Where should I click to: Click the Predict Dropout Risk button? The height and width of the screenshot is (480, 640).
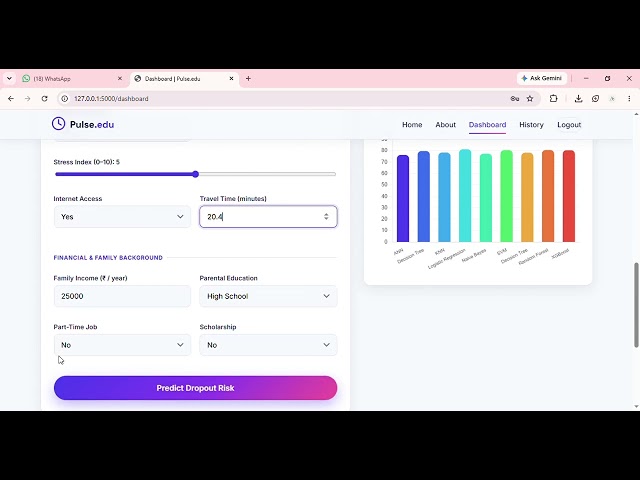[196, 388]
